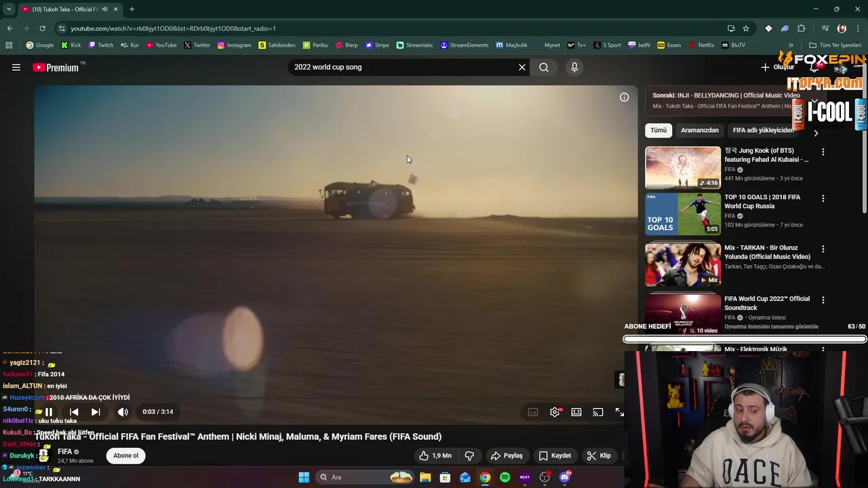Close the Tukoh Taka tab
Image resolution: width=868 pixels, height=488 pixels.
[115, 9]
